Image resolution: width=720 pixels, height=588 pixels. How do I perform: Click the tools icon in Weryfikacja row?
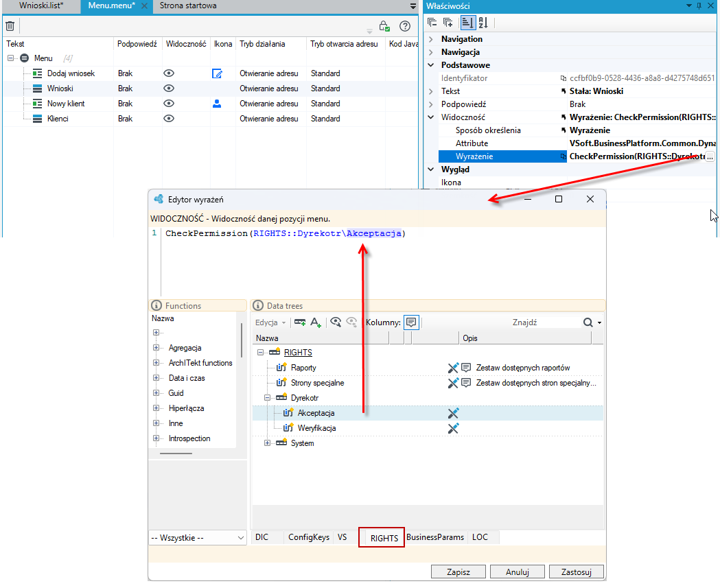click(453, 429)
